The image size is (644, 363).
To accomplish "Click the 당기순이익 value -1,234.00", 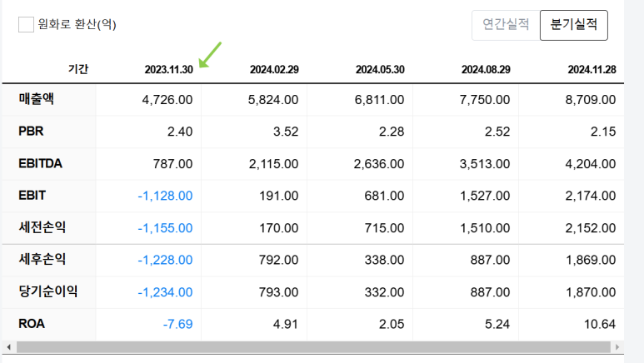I will pyautogui.click(x=165, y=292).
